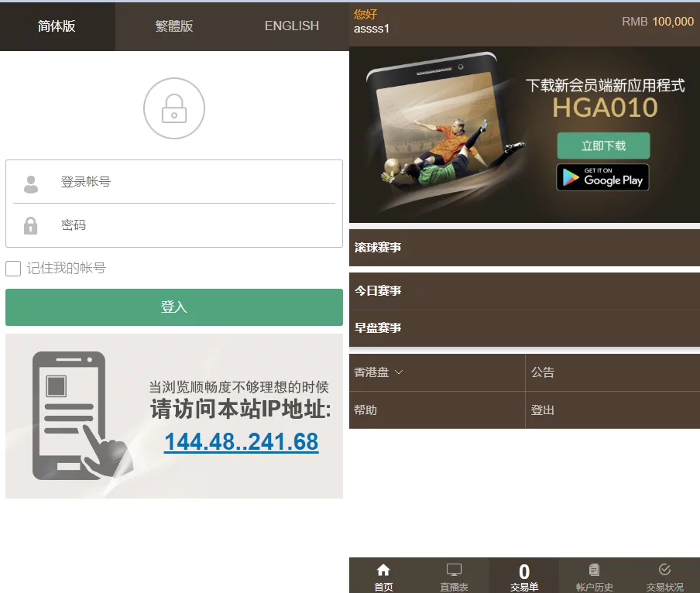
Task: Switch to the 繁體版 language tab
Action: 174,26
